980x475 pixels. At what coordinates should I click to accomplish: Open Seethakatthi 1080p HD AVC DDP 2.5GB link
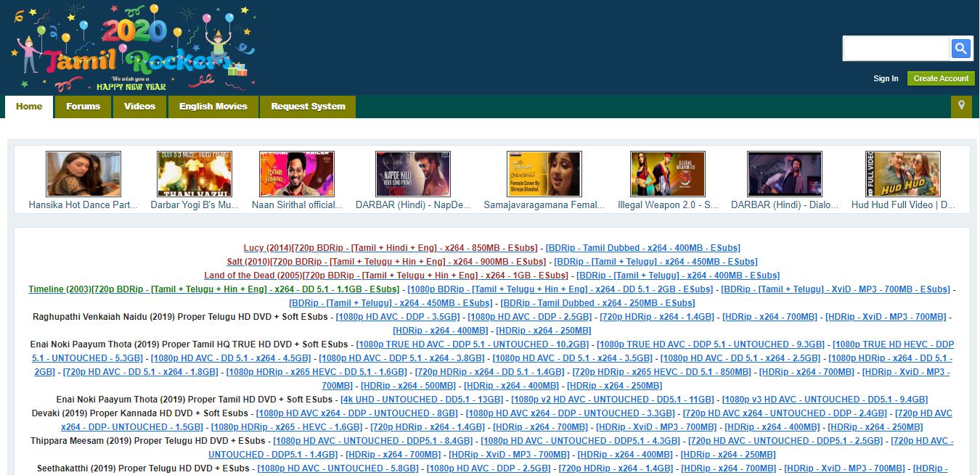point(489,468)
